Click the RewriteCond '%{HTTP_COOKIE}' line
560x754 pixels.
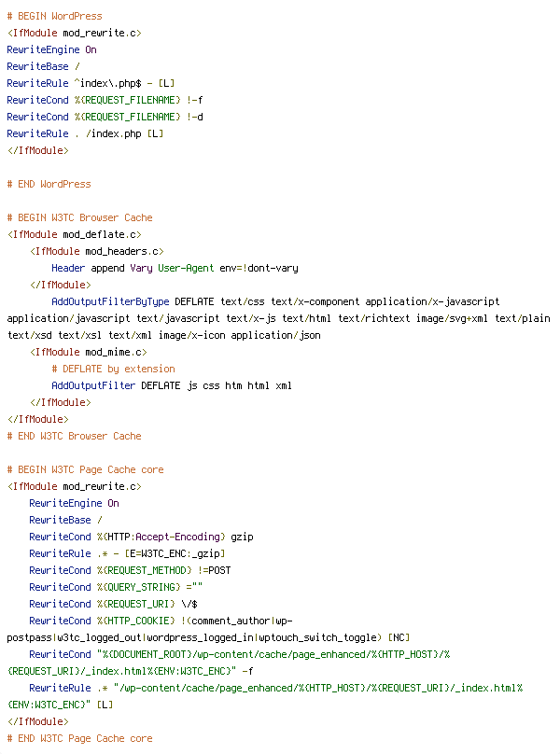[161, 621]
